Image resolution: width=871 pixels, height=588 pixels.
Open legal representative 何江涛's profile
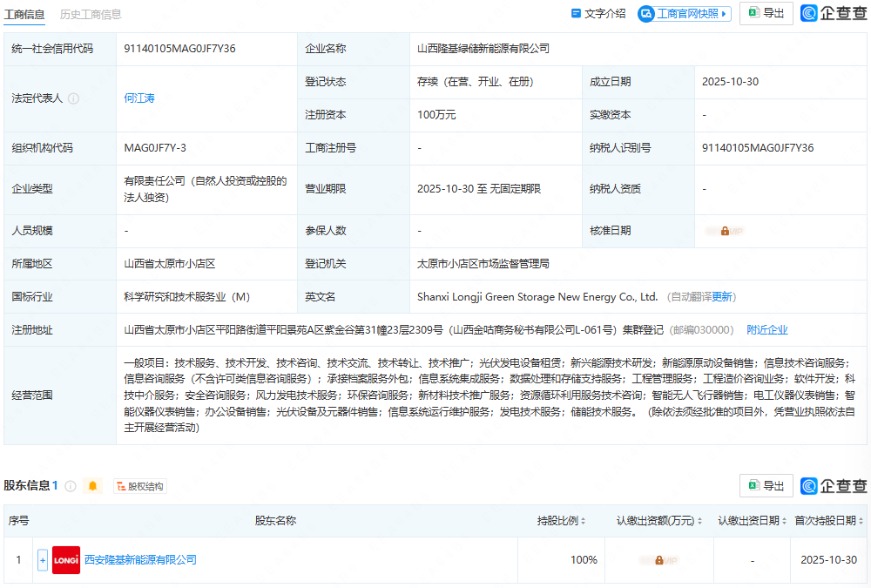[139, 98]
